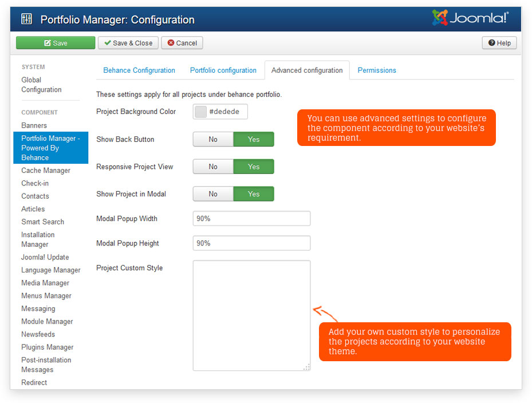This screenshot has width=532, height=403.
Task: Select Media Manager in the sidebar
Action: (x=45, y=283)
